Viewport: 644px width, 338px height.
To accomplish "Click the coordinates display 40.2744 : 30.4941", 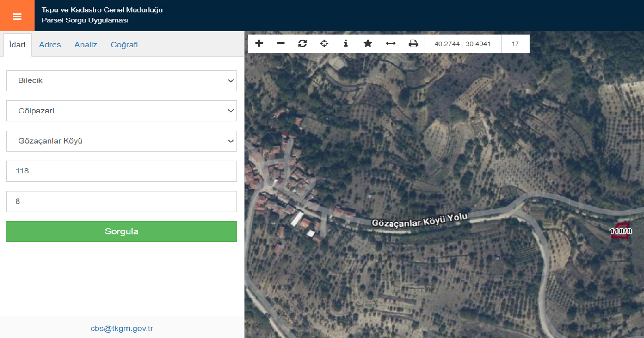I will pyautogui.click(x=463, y=44).
